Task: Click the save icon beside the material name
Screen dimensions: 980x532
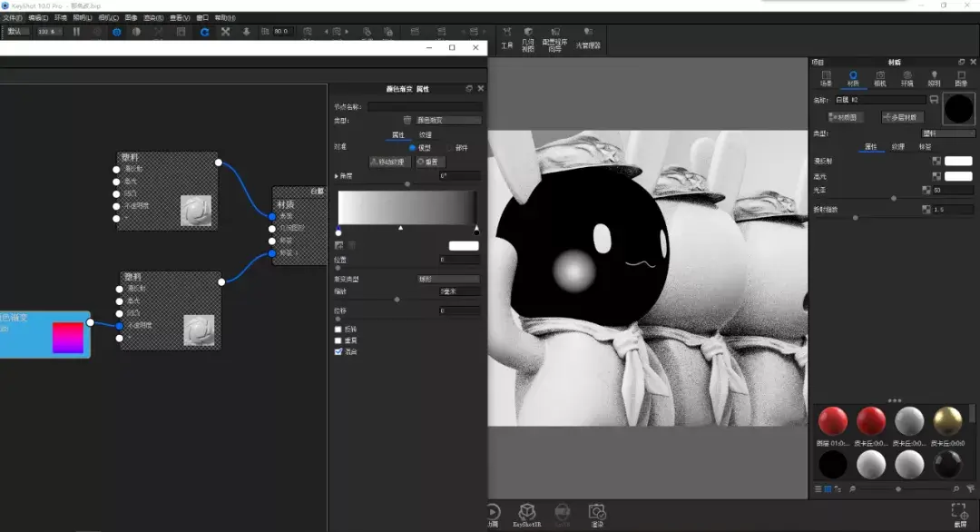Action: [x=934, y=99]
